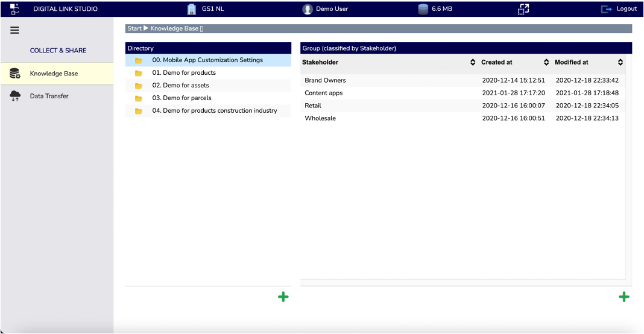Select 04. Demo for products construction industry
Image resolution: width=644 pixels, height=334 pixels.
208,110
